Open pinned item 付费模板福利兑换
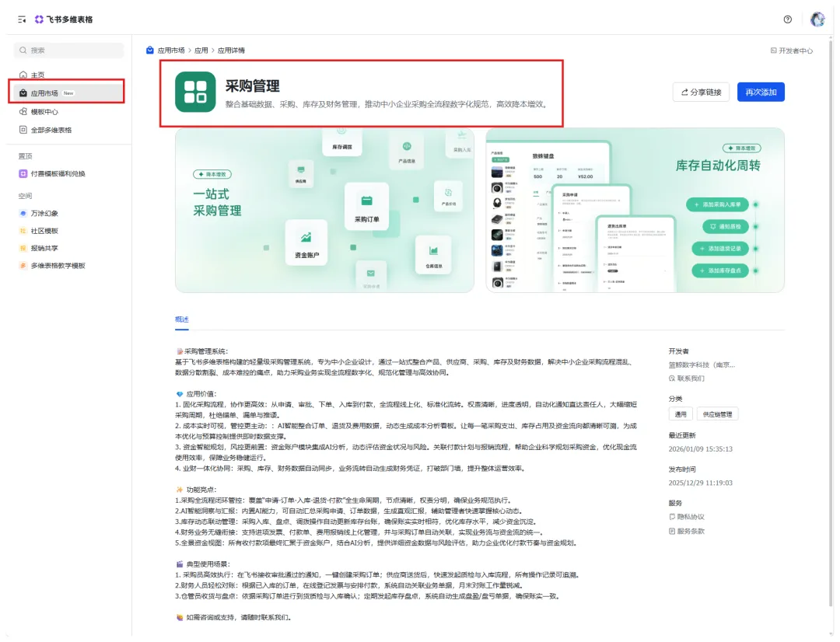Viewport: 840px width, 642px height. pos(68,173)
